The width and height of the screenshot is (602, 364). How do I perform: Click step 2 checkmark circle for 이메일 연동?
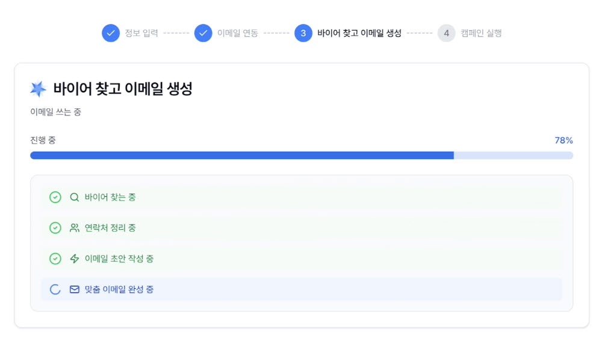(x=203, y=33)
